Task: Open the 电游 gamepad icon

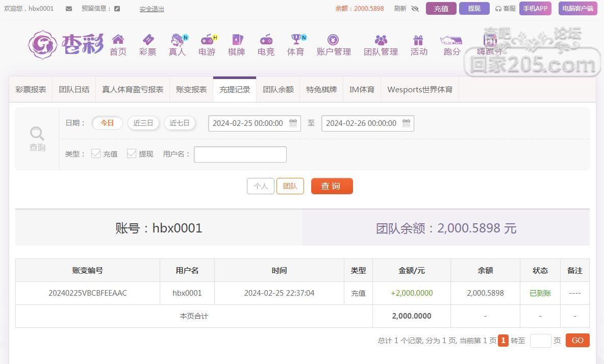Action: click(x=208, y=39)
